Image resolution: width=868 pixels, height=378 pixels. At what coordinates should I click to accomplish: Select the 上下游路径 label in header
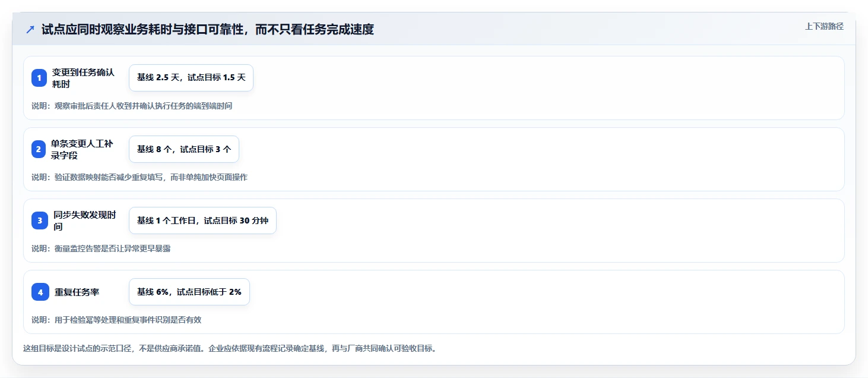click(824, 26)
